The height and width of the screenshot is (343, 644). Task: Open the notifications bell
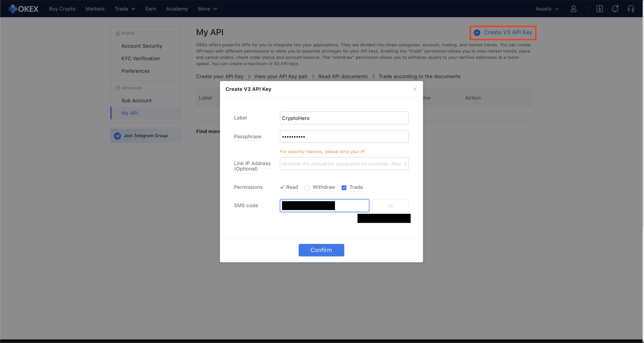(615, 9)
